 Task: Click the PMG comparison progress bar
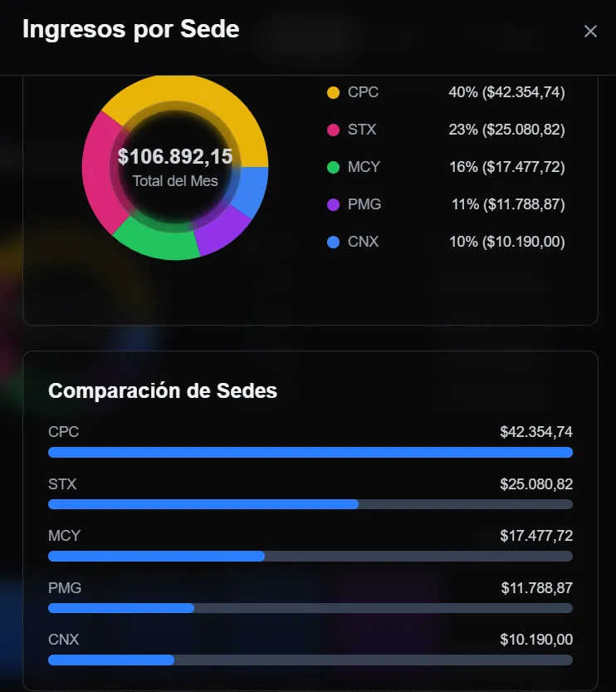tap(310, 608)
